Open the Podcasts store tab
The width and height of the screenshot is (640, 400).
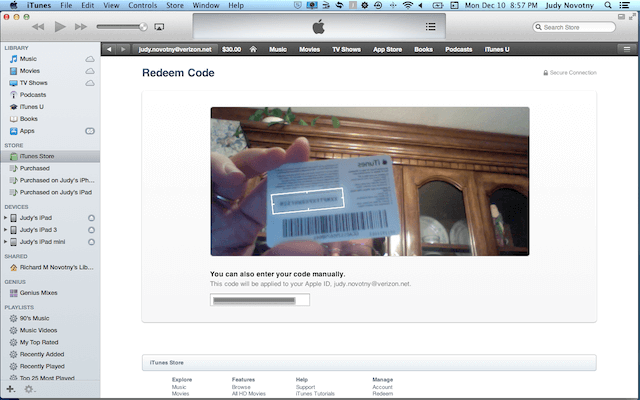[x=458, y=49]
